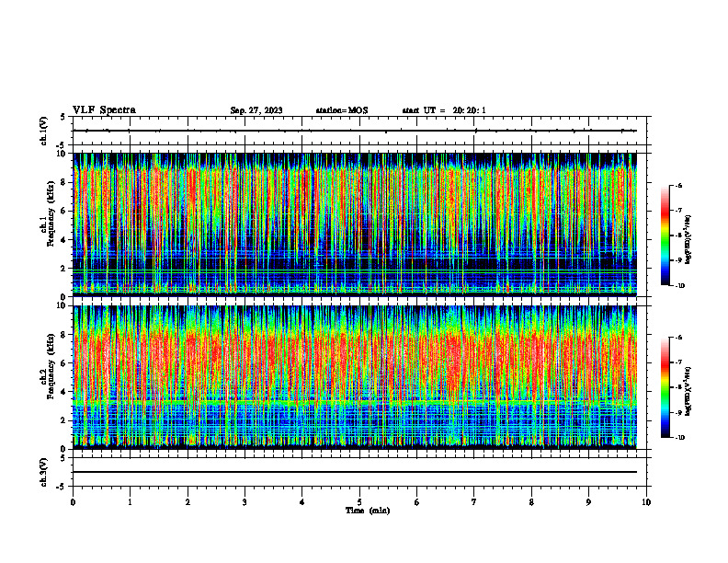The height and width of the screenshot is (563, 728).
Task: Select the "start UT = 20:20: 1" text
Action: (444, 110)
